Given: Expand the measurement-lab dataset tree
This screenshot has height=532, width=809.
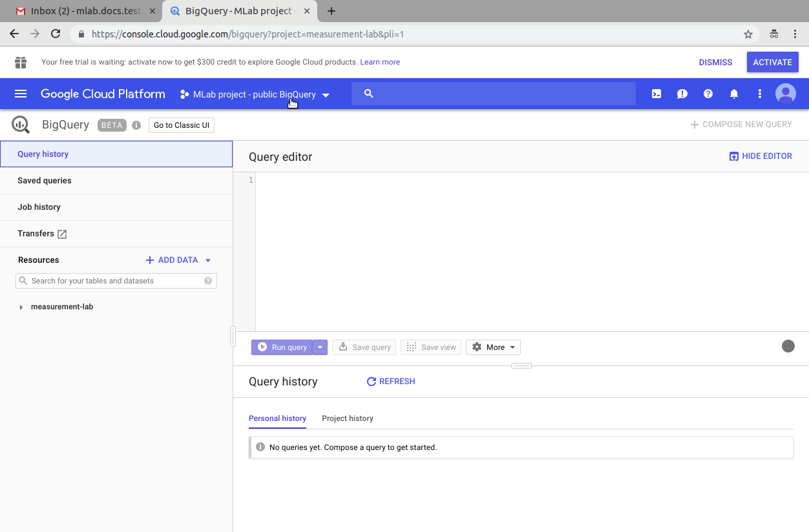Looking at the screenshot, I should (21, 306).
